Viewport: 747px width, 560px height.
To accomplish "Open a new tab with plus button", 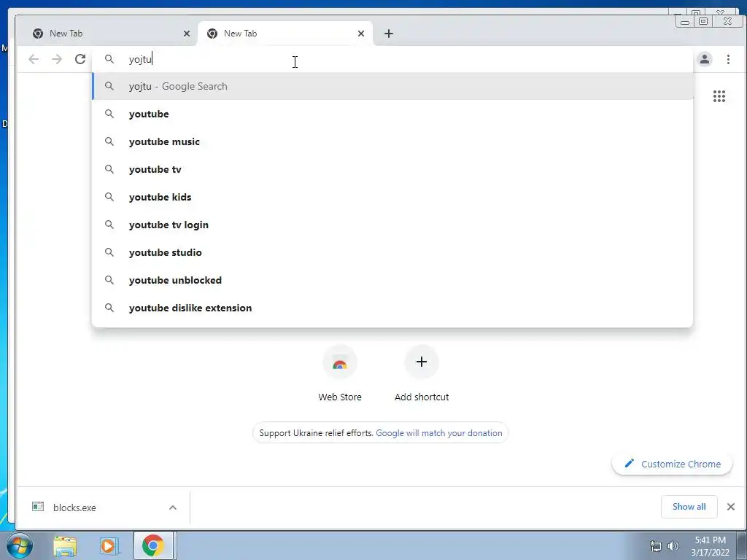I will coord(389,34).
